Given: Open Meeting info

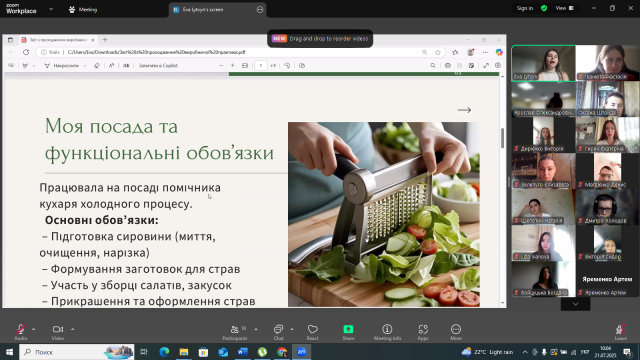Looking at the screenshot, I should (387, 332).
